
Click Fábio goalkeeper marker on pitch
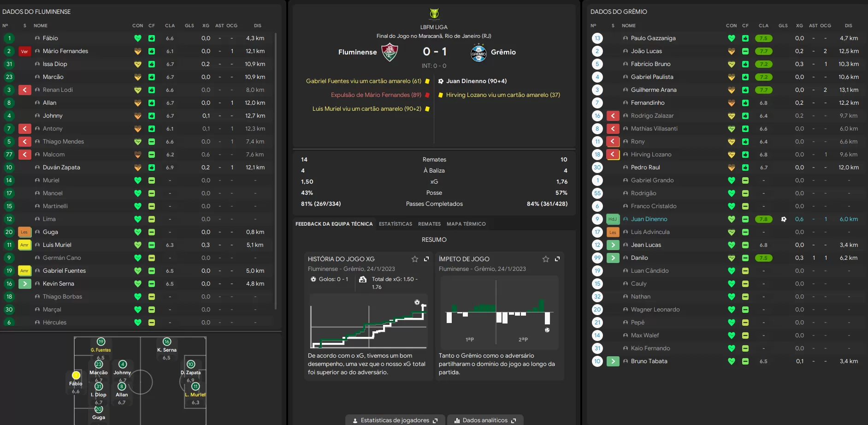(76, 376)
